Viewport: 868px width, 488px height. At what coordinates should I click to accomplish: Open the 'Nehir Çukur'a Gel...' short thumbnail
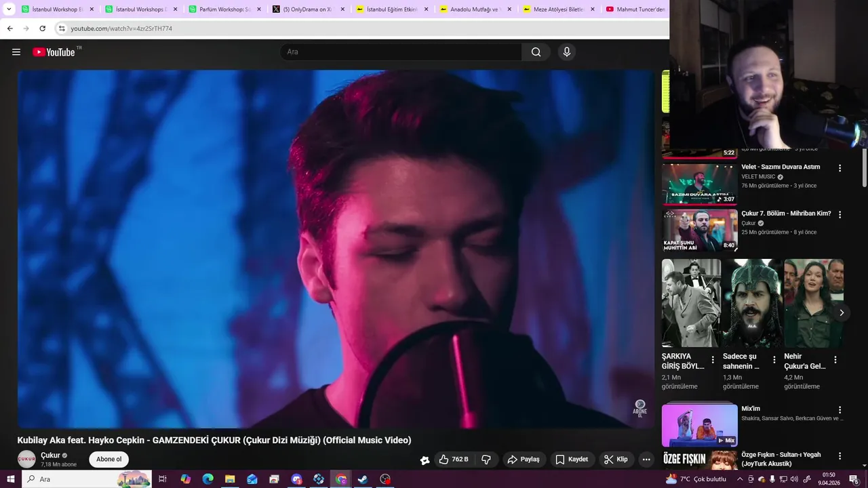coord(814,303)
